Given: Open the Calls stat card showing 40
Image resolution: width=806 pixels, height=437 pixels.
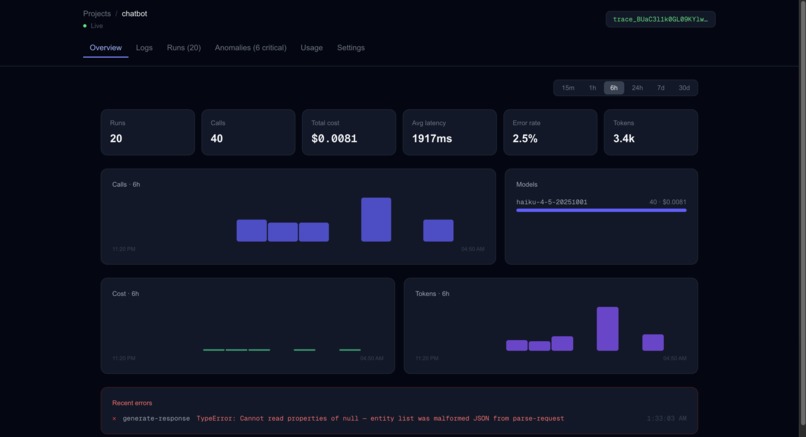Looking at the screenshot, I should tap(248, 132).
